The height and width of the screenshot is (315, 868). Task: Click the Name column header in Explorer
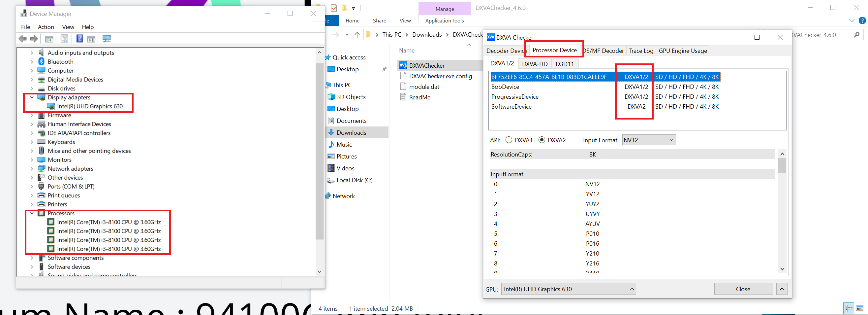point(407,51)
